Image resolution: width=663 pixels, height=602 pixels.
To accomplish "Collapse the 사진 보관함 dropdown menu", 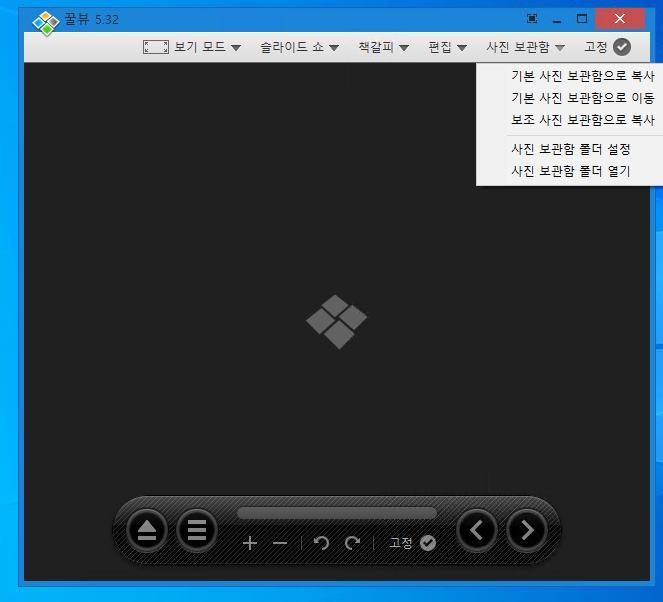I will click(x=525, y=47).
